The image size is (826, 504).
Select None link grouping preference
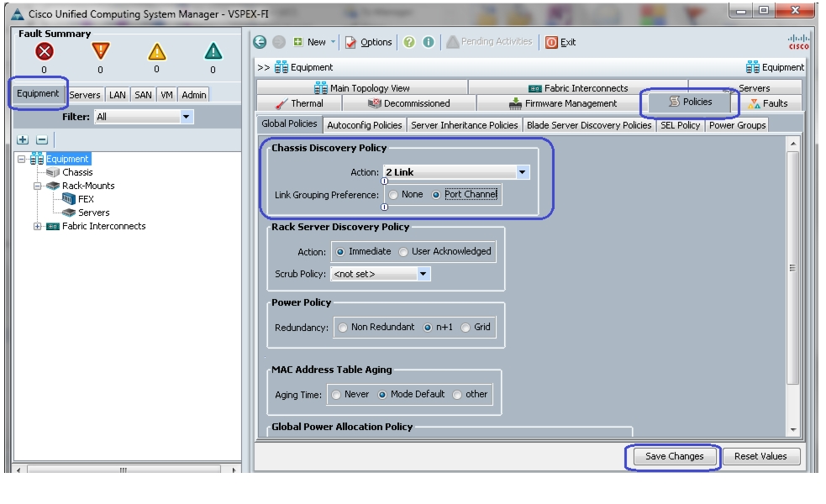coord(393,195)
